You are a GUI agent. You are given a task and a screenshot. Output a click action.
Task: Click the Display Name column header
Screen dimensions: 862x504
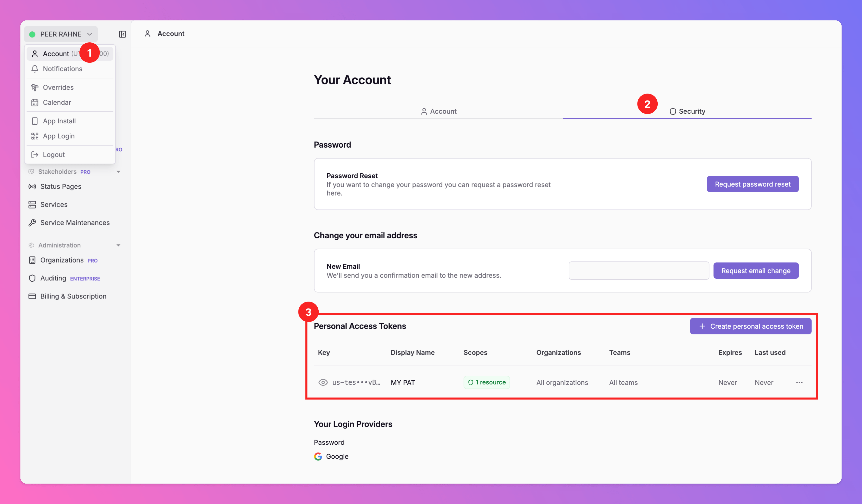click(x=413, y=353)
